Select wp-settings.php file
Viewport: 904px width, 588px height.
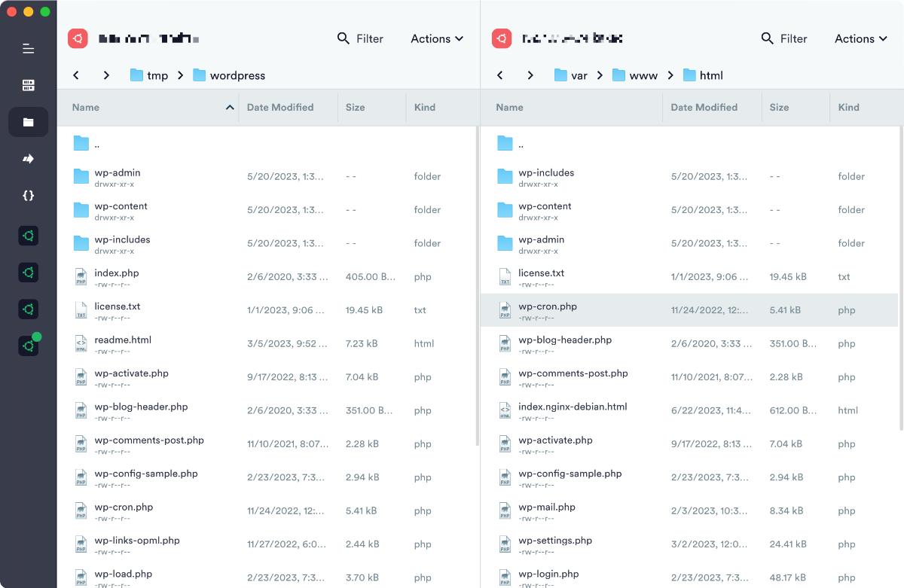pos(689,544)
